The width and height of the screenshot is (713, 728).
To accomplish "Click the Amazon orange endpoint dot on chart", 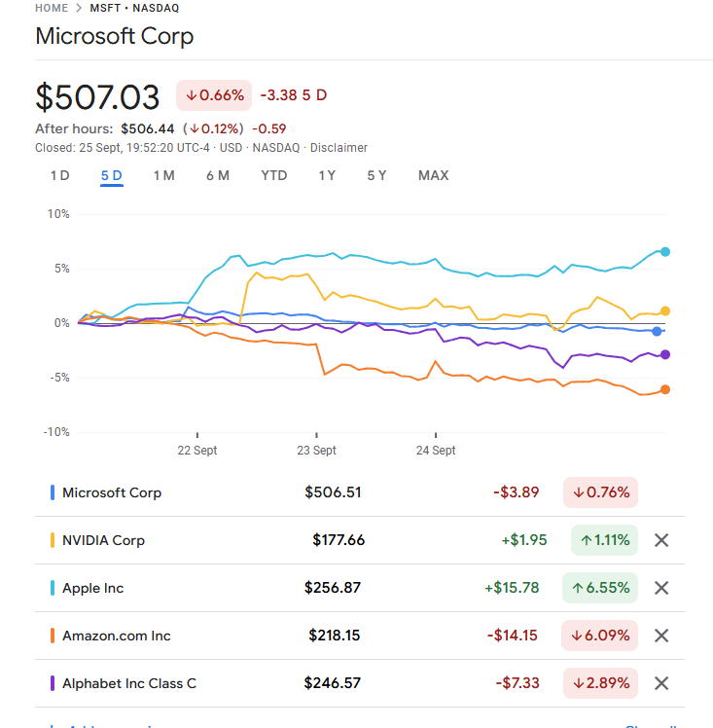I will [665, 389].
